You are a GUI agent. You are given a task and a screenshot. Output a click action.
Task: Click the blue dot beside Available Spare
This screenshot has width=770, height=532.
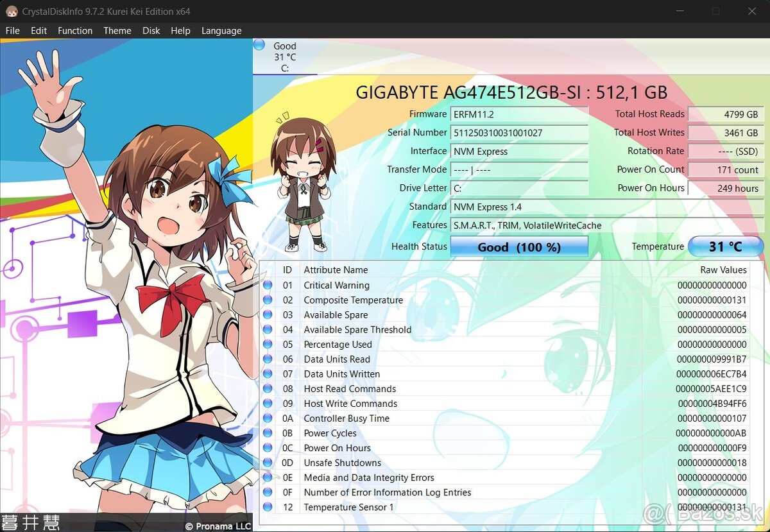[x=268, y=314]
